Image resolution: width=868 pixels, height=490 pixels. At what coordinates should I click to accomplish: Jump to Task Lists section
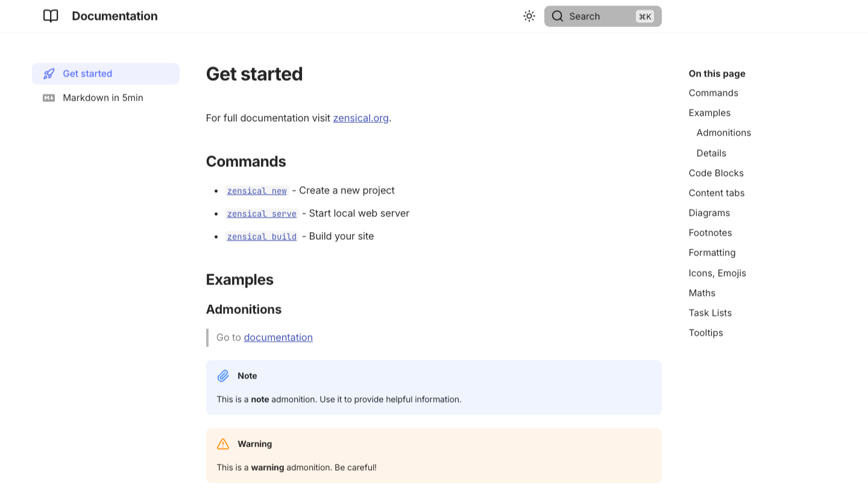pyautogui.click(x=710, y=313)
